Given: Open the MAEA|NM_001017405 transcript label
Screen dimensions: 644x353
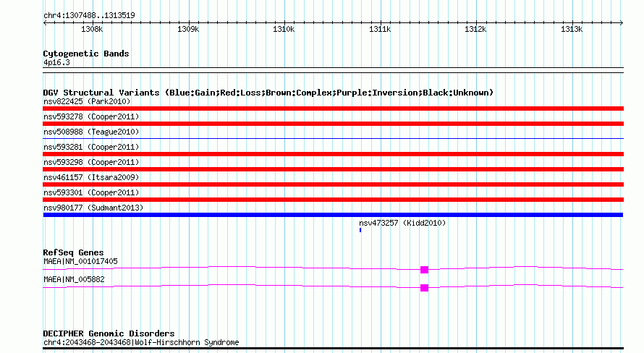Looking at the screenshot, I should tap(80, 261).
